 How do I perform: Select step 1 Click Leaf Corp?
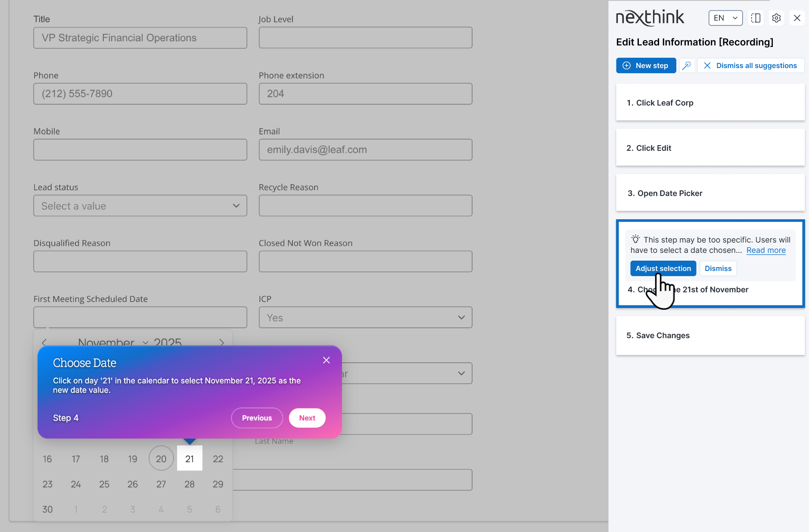(710, 103)
